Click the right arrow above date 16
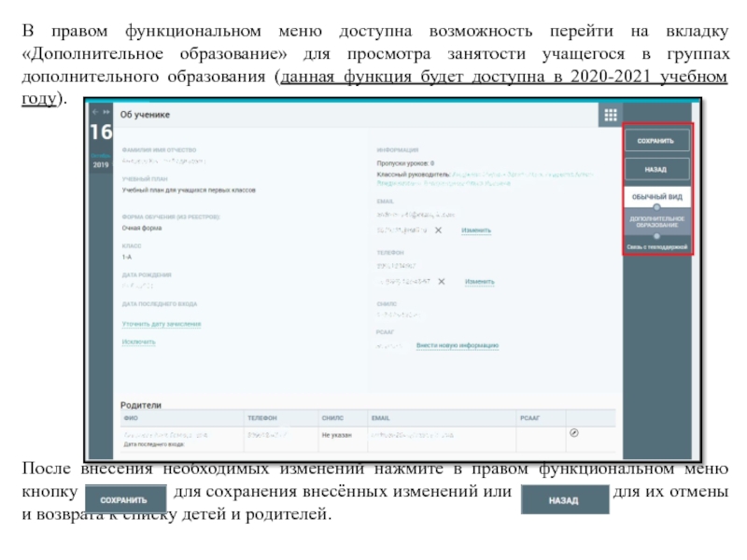This screenshot has width=747, height=560. point(105,111)
